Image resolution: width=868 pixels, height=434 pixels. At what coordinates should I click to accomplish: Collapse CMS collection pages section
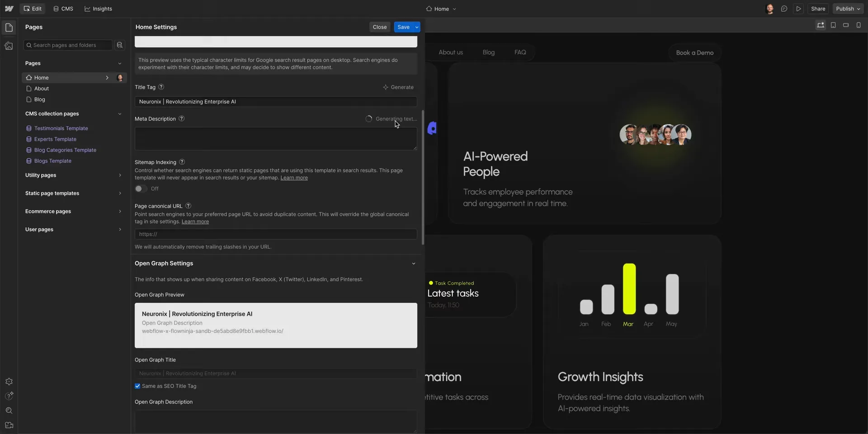click(120, 114)
